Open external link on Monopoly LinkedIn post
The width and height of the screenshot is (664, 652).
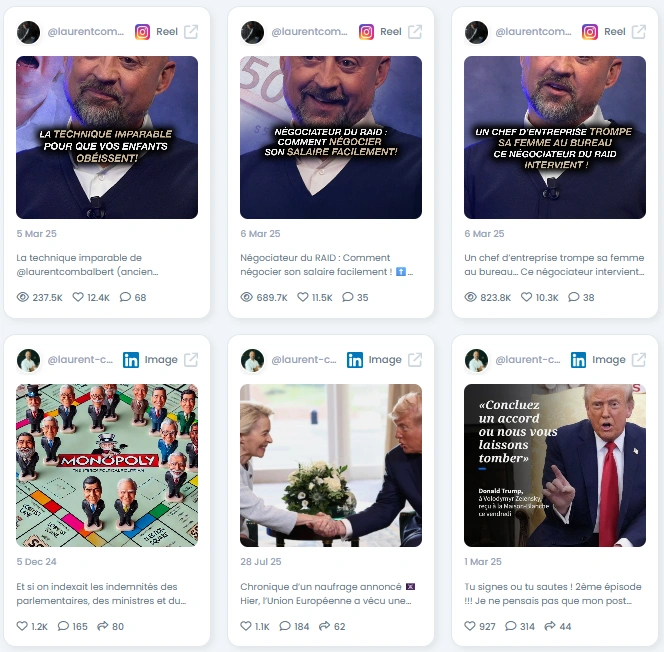point(191,360)
